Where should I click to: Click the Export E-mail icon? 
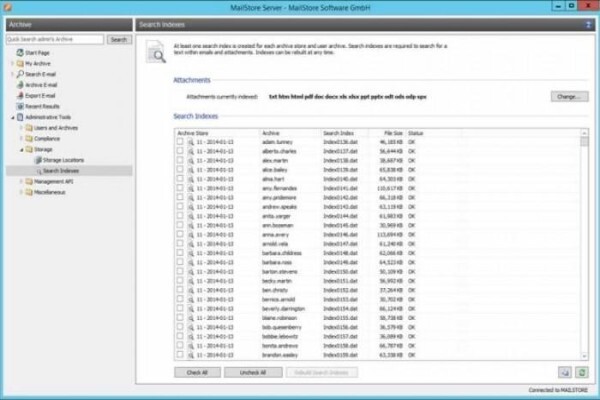tap(20, 95)
